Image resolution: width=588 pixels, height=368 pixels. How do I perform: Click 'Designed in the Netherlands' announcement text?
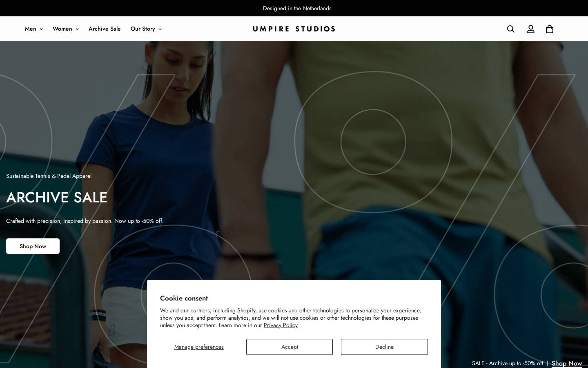coord(297,8)
